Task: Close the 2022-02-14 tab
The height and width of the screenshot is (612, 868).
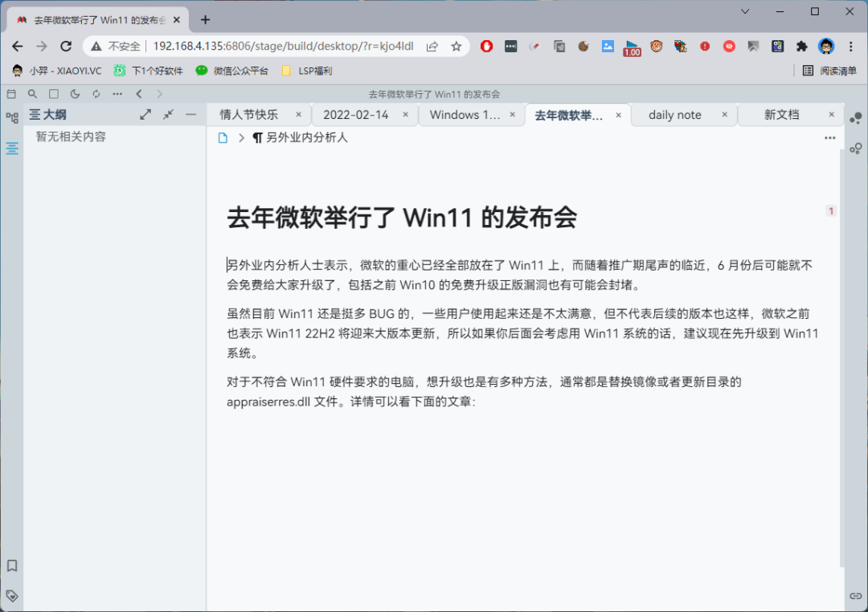Action: click(x=405, y=115)
